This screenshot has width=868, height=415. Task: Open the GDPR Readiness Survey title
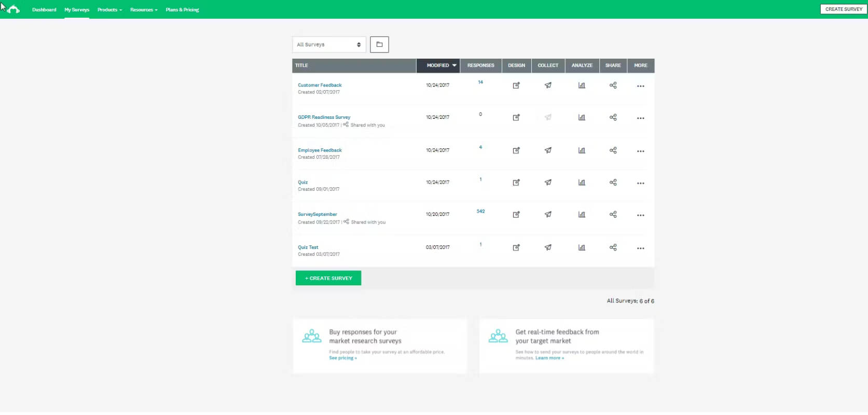pyautogui.click(x=324, y=117)
